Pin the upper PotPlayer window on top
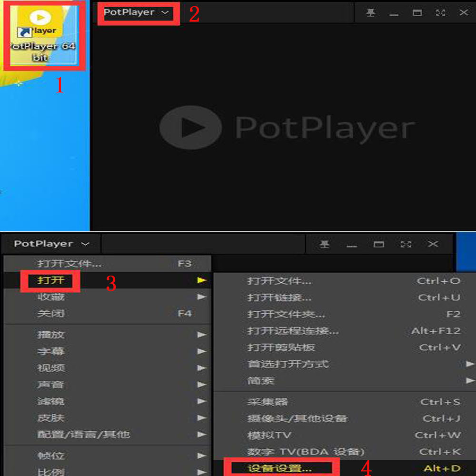Screen dimensions: 476x476 pyautogui.click(x=371, y=13)
